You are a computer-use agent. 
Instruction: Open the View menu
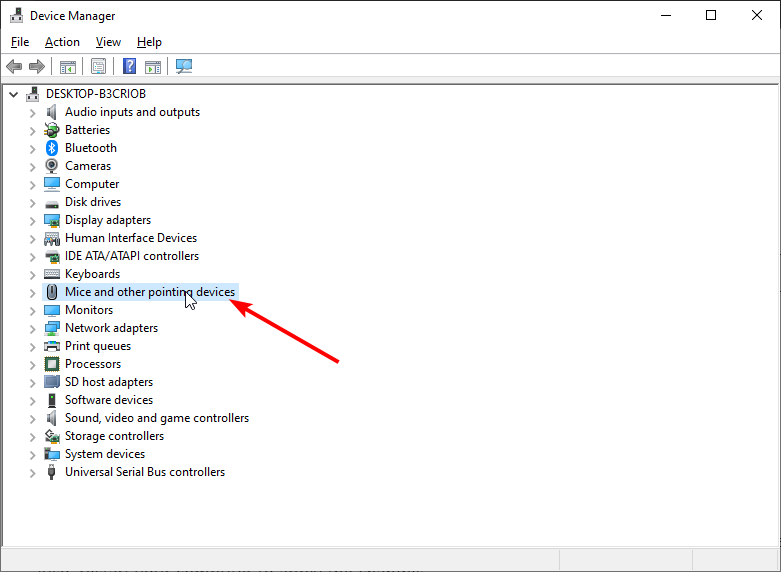click(x=108, y=42)
